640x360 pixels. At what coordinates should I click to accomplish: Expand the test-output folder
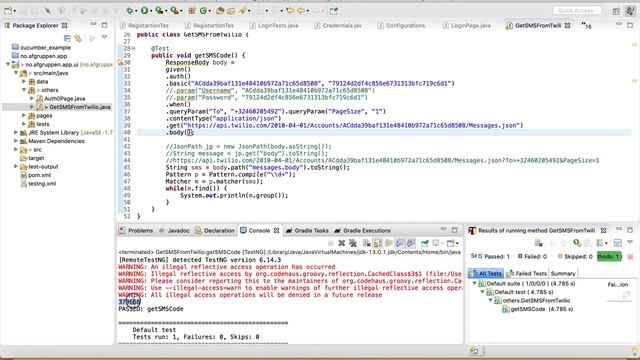point(16,167)
